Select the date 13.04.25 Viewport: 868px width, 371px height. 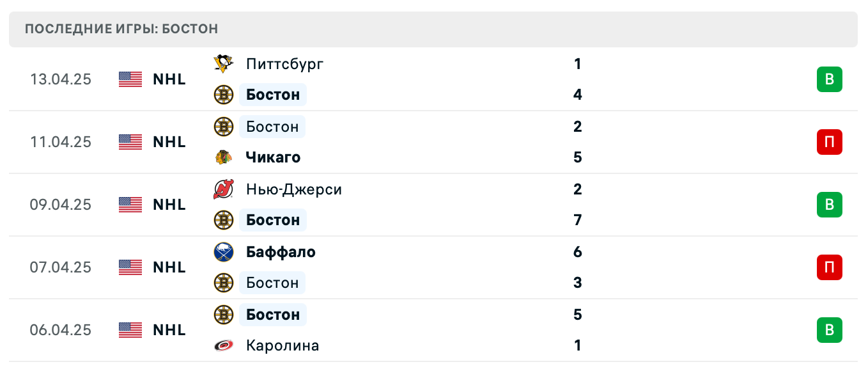61,79
